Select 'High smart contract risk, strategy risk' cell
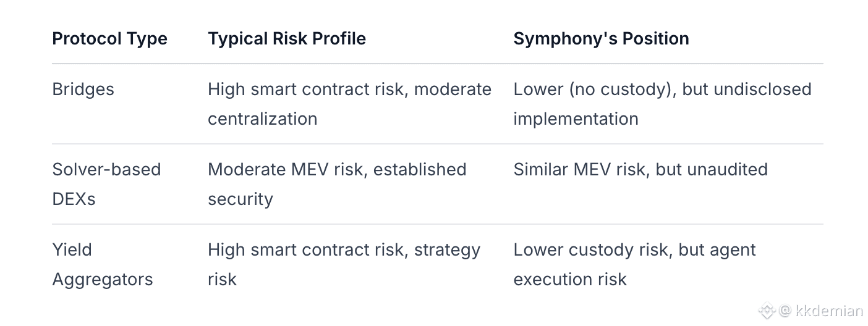Viewport: 868px width, 326px height. [x=344, y=264]
